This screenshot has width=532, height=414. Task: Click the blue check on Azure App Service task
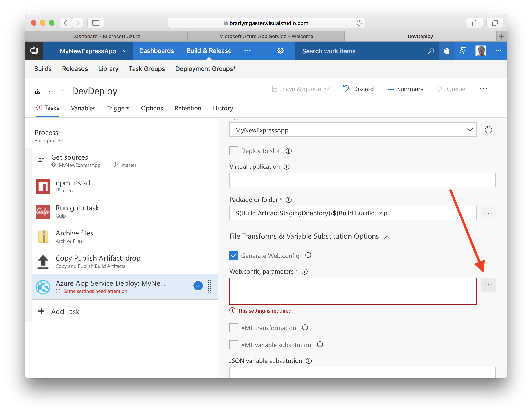click(198, 286)
